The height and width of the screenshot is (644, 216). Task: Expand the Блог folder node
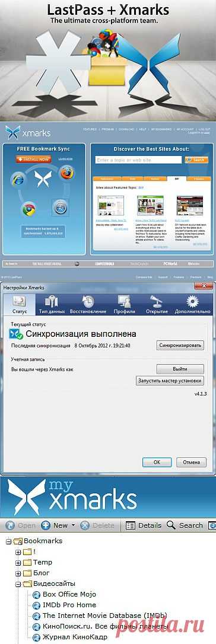point(18,573)
